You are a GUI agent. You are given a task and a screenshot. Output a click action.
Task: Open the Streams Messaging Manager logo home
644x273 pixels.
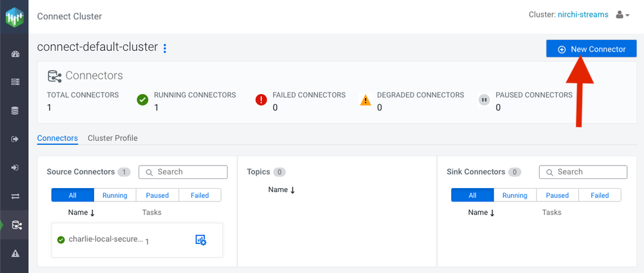15,17
